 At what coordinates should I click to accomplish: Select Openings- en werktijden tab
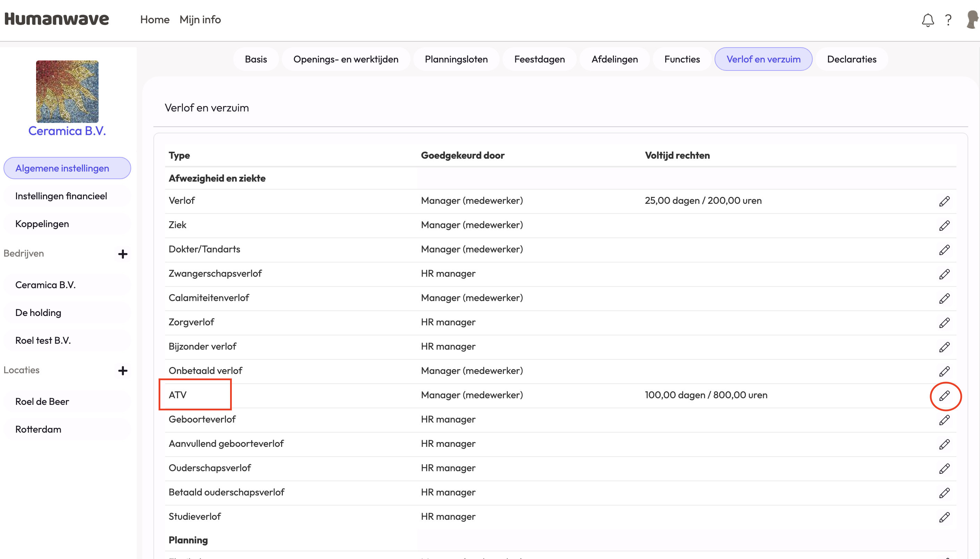point(346,59)
